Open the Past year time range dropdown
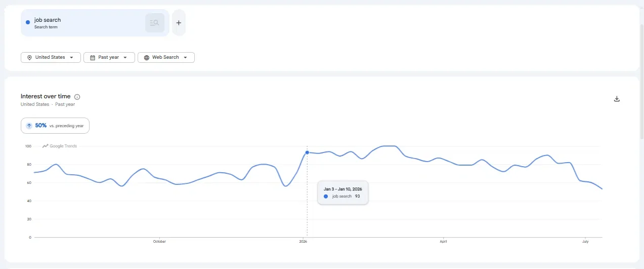The width and height of the screenshot is (644, 269). pos(109,57)
